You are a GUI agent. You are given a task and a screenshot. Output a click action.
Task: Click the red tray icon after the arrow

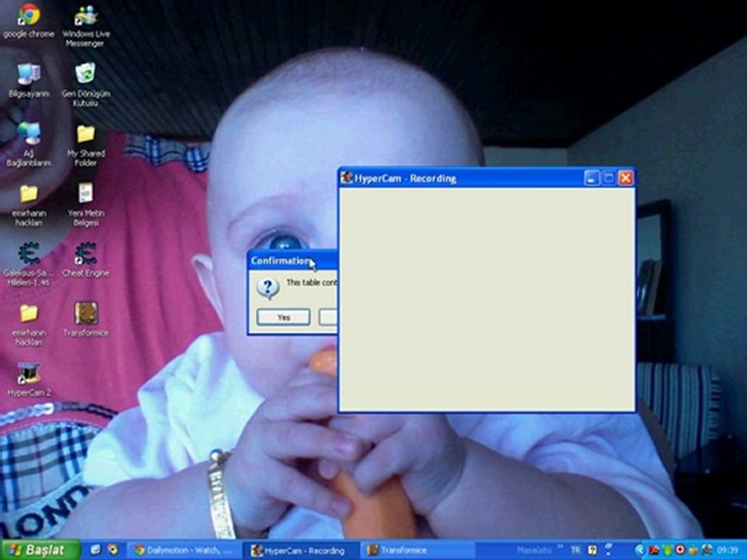654,551
